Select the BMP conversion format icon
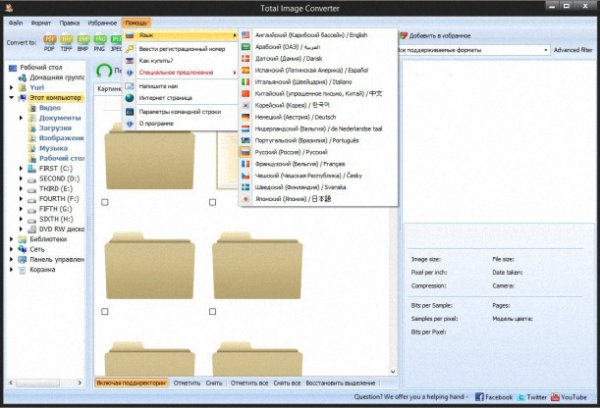This screenshot has width=600, height=408. (x=83, y=39)
